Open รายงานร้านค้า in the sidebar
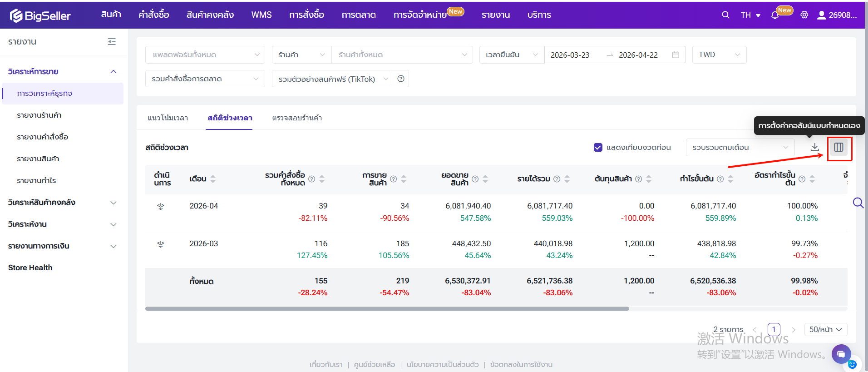The height and width of the screenshot is (372, 868). pos(39,115)
